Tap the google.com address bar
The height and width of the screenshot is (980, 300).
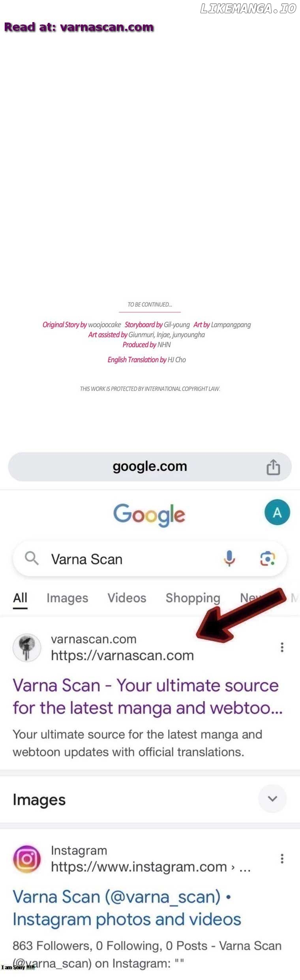(150, 467)
